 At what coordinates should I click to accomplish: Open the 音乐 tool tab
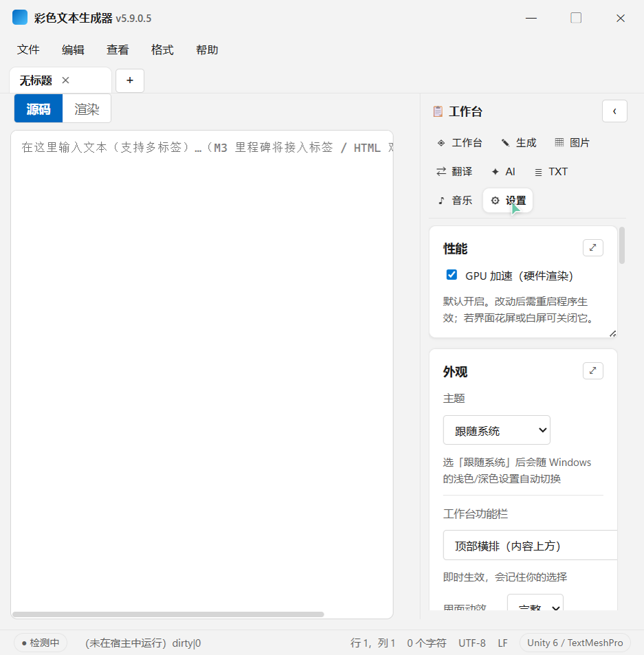pyautogui.click(x=454, y=201)
